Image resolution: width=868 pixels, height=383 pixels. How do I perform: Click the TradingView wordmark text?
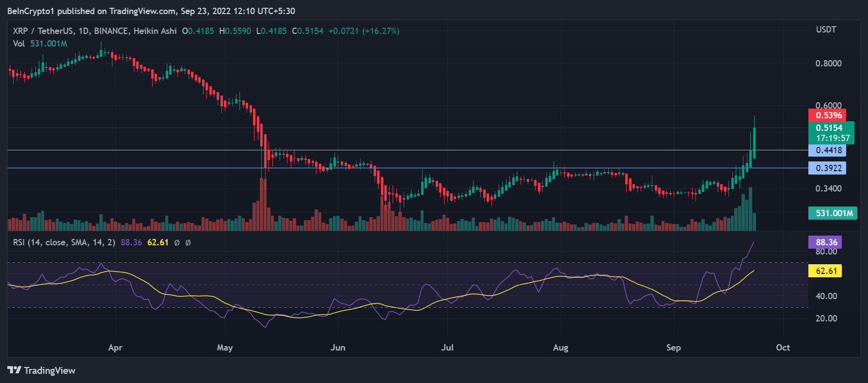[49, 371]
